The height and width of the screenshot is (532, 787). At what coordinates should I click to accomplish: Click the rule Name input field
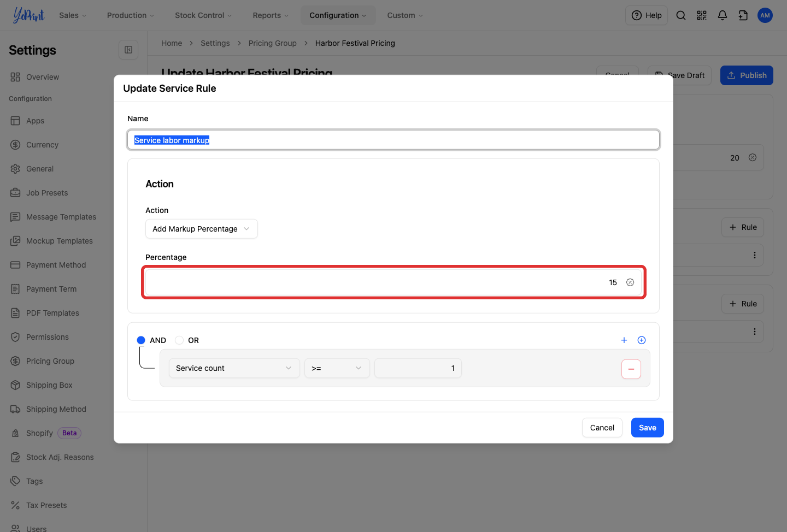click(393, 140)
